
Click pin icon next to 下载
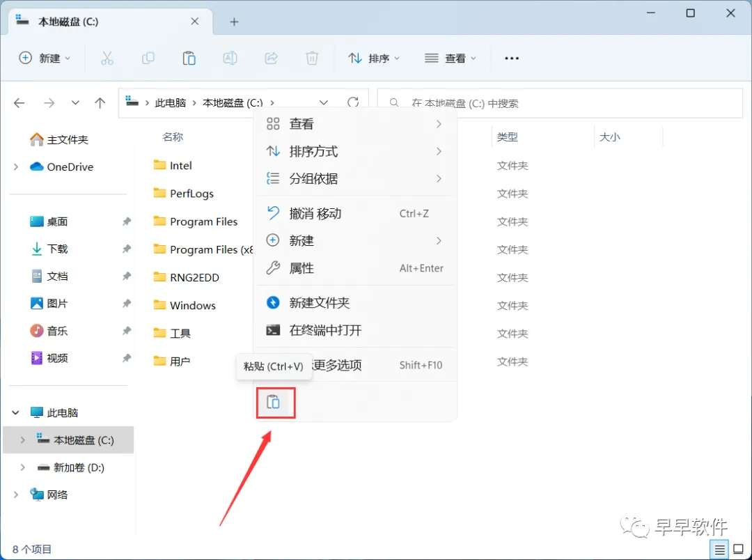click(127, 249)
